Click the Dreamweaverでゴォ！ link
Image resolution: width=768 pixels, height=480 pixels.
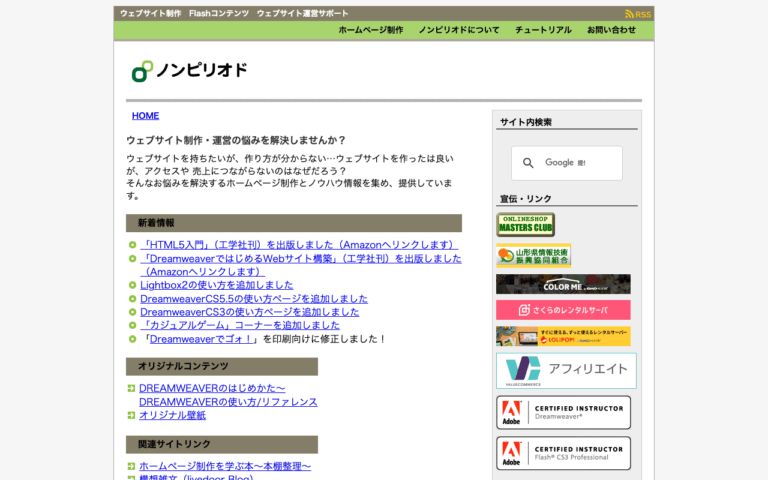pyautogui.click(x=202, y=339)
